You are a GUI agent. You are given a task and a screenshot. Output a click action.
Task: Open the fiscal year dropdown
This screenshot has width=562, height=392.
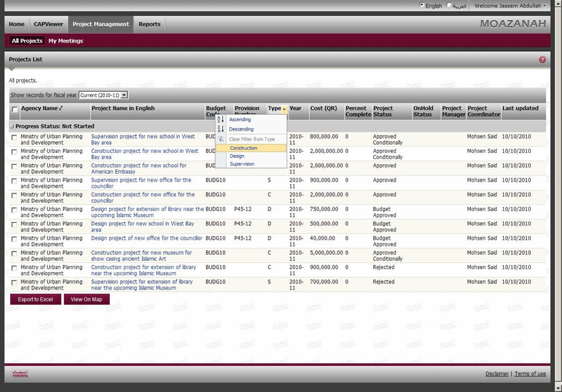(103, 95)
